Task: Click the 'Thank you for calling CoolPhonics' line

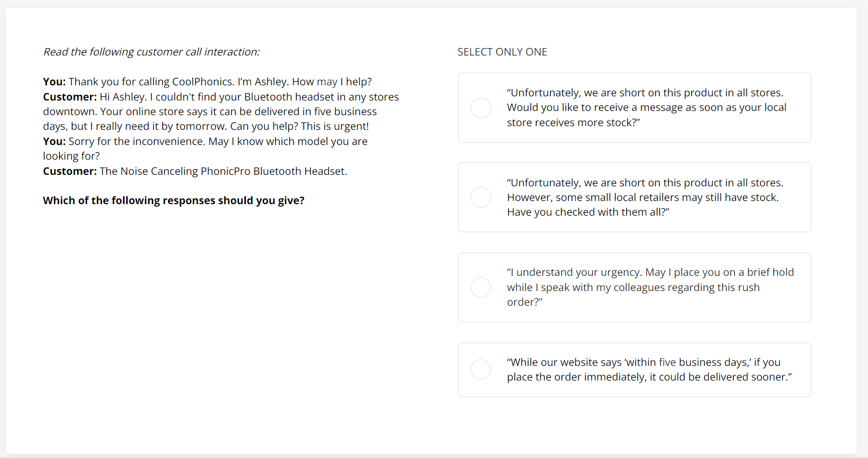Action: pyautogui.click(x=151, y=82)
